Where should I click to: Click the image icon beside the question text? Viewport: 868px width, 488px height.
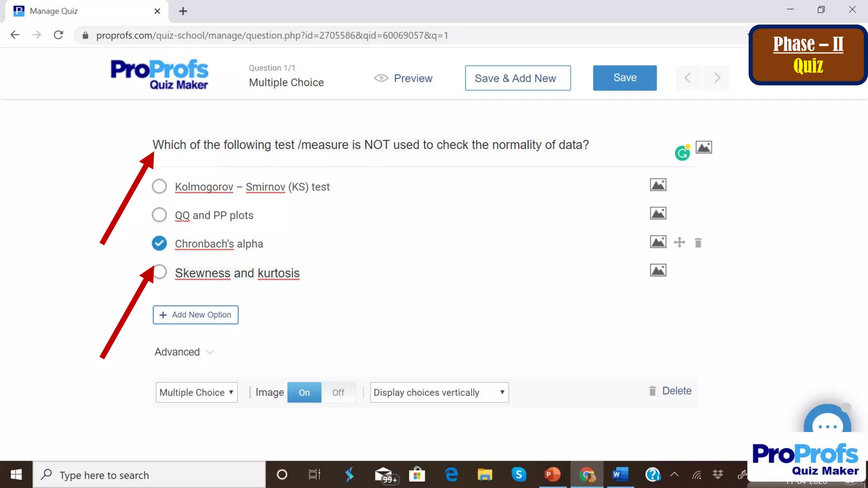[704, 147]
